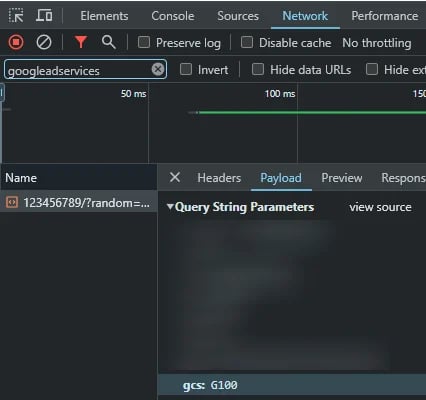The width and height of the screenshot is (426, 400).
Task: Toggle the red filter funnel icon
Action: (x=81, y=42)
